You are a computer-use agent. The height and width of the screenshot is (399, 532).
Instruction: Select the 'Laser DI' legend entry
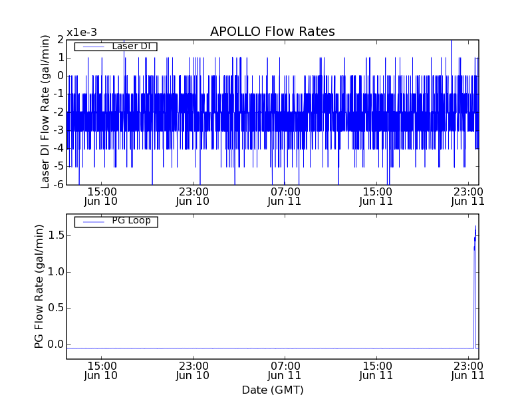pyautogui.click(x=116, y=46)
